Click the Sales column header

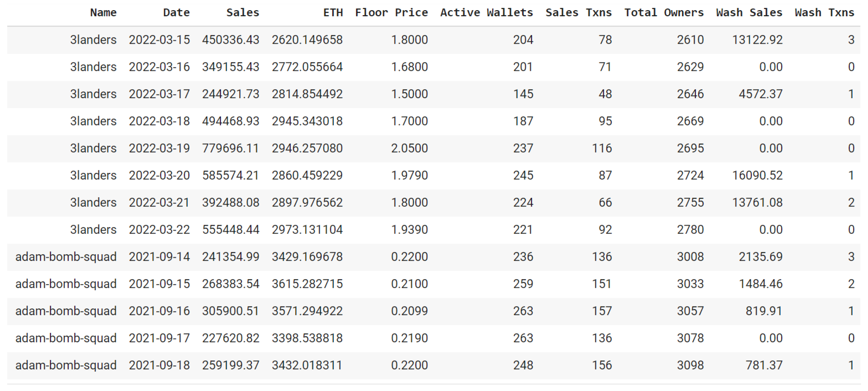(x=243, y=13)
